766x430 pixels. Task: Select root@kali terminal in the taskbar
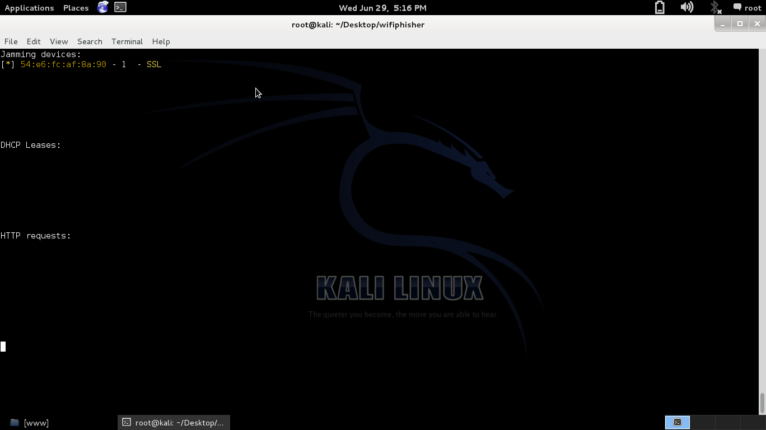click(174, 422)
